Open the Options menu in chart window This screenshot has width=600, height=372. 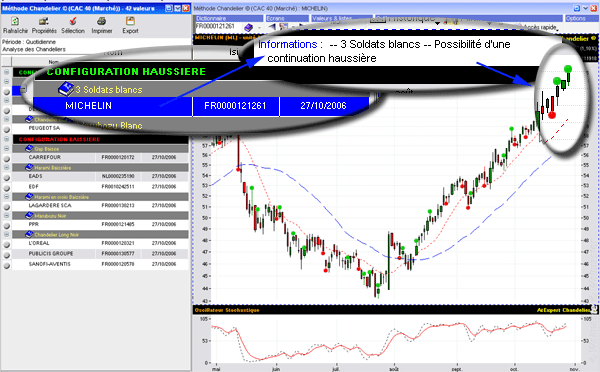(576, 18)
